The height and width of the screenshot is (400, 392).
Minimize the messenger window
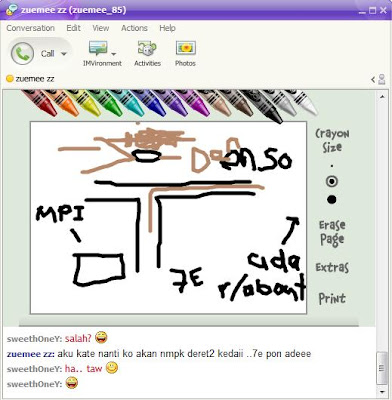point(362,11)
